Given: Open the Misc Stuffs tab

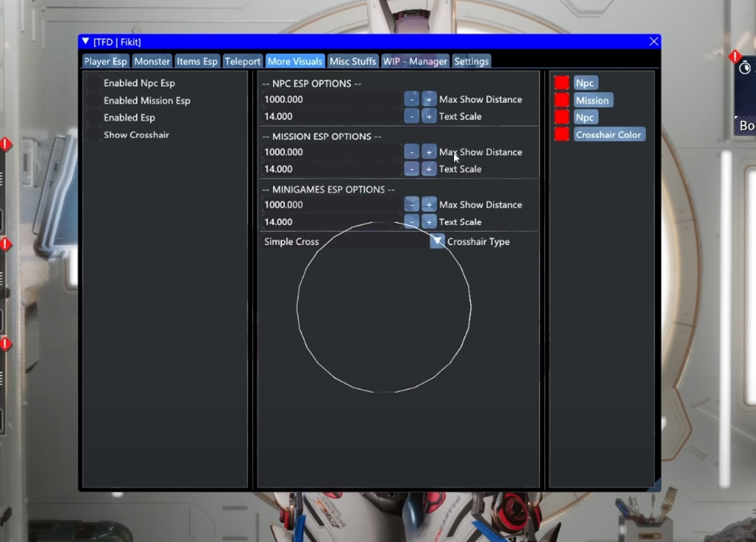Looking at the screenshot, I should [x=352, y=61].
